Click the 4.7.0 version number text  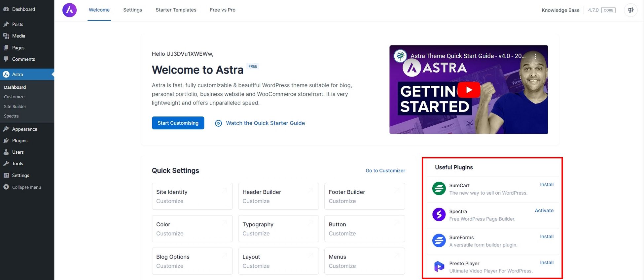593,10
